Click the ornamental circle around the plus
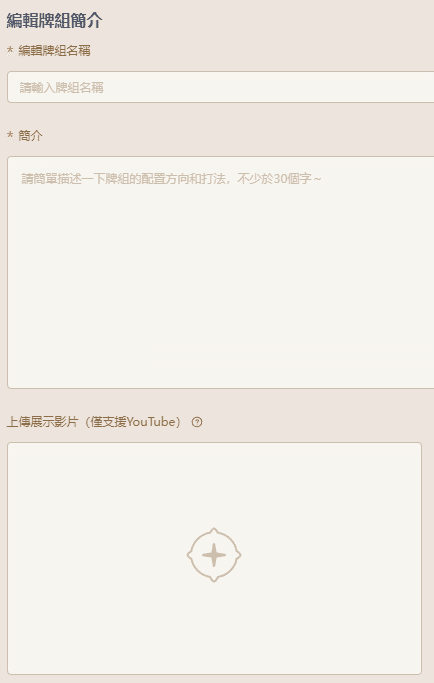The height and width of the screenshot is (683, 434). tap(214, 555)
